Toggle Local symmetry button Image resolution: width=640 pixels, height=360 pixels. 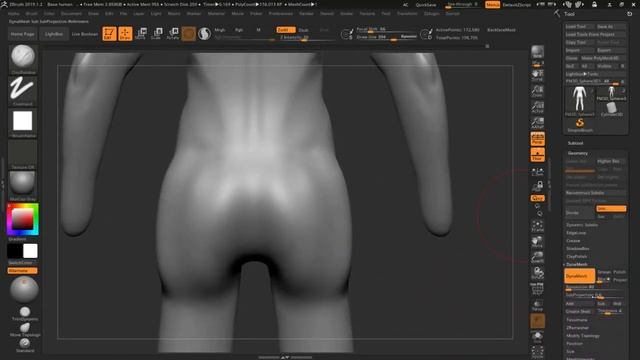tap(538, 172)
